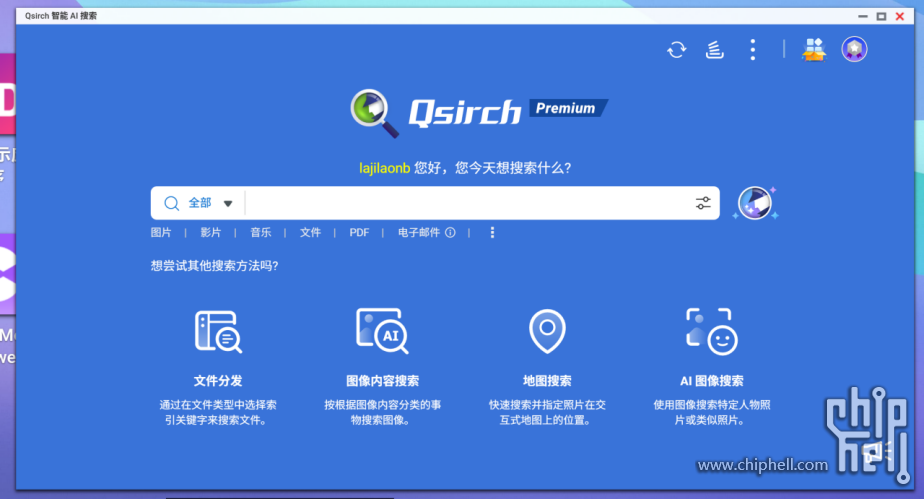Open the Premium badge account icon

[x=854, y=49]
